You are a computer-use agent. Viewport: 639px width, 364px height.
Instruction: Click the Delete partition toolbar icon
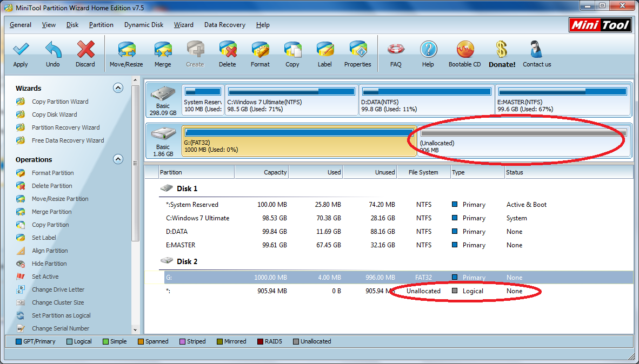coord(228,49)
